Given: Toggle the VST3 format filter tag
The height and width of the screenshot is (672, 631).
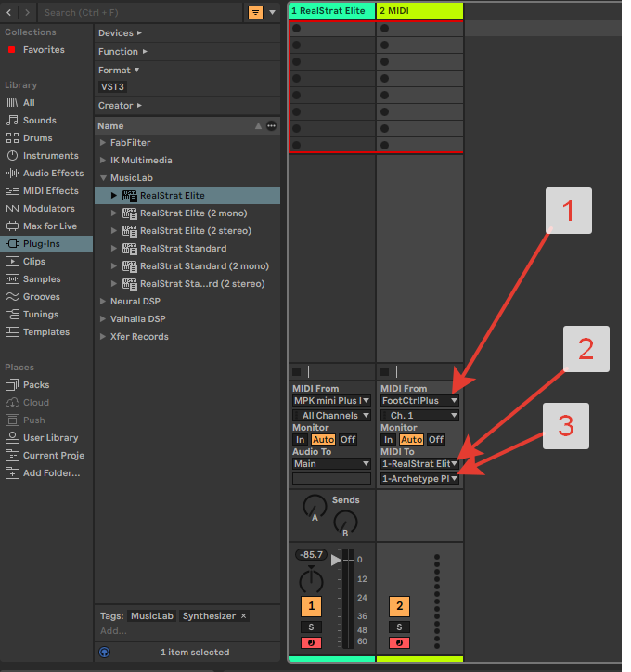Looking at the screenshot, I should [x=112, y=86].
